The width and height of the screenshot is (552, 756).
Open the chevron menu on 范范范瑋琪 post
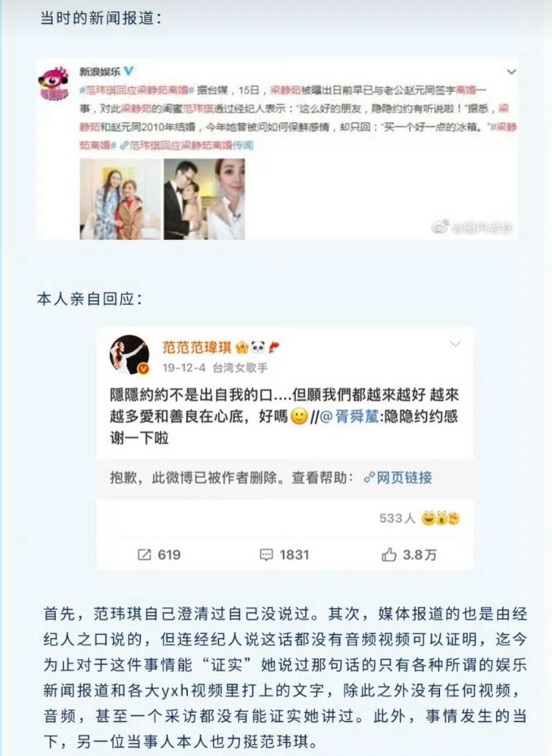pyautogui.click(x=455, y=344)
